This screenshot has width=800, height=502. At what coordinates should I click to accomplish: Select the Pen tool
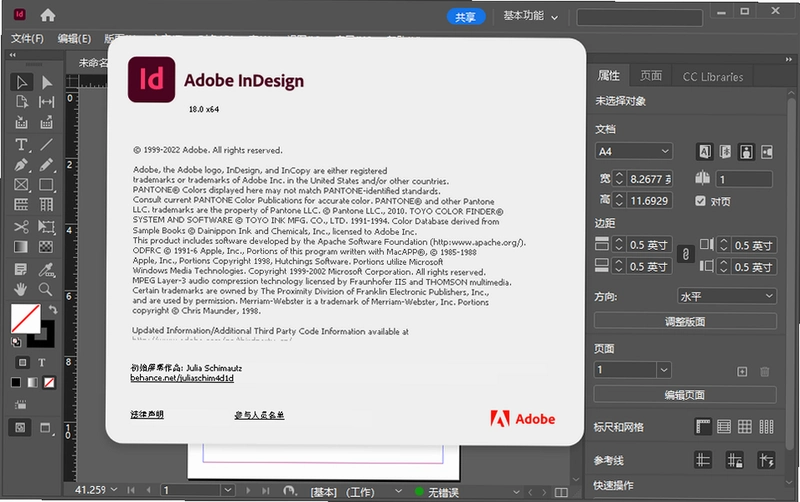click(21, 165)
